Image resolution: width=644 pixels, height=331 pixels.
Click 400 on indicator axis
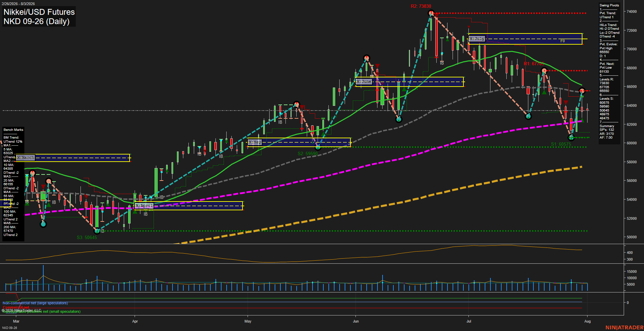tap(630, 253)
